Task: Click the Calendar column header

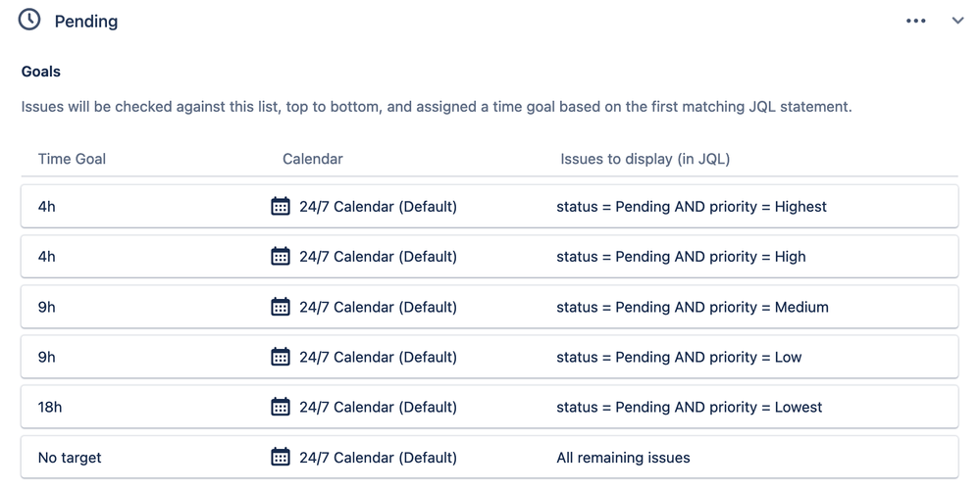Action: coord(313,159)
